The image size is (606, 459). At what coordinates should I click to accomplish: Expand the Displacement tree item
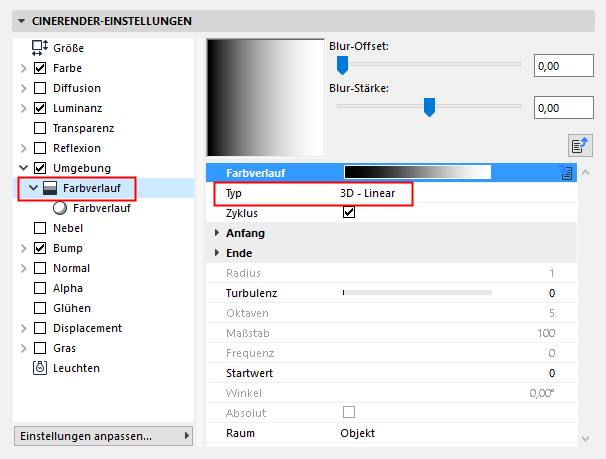[24, 328]
